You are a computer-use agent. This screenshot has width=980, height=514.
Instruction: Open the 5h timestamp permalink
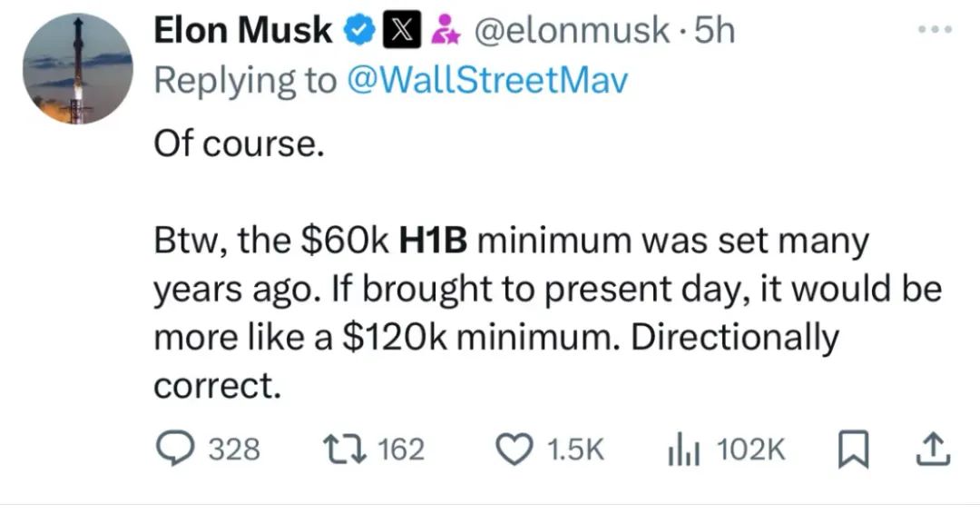(x=715, y=30)
